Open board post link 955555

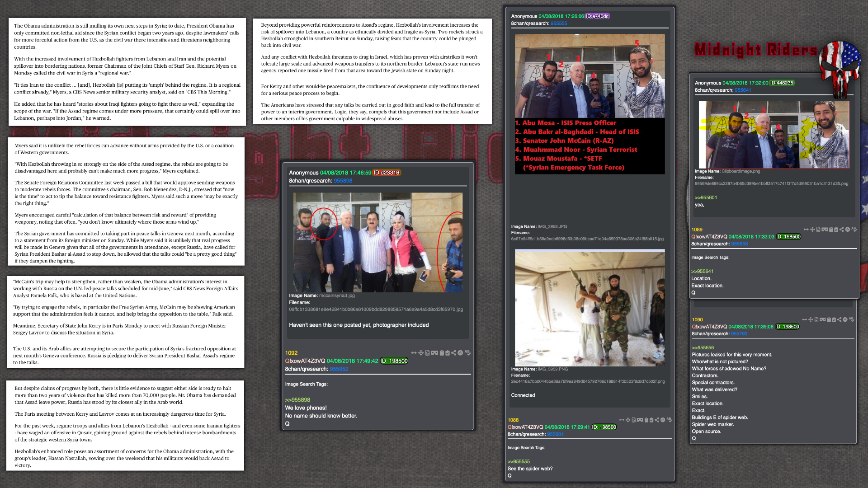click(x=559, y=23)
